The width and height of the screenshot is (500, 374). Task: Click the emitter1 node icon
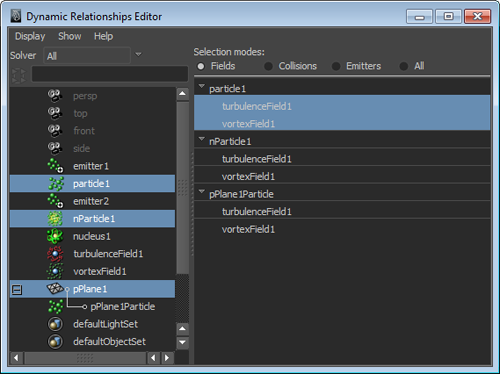coord(55,166)
